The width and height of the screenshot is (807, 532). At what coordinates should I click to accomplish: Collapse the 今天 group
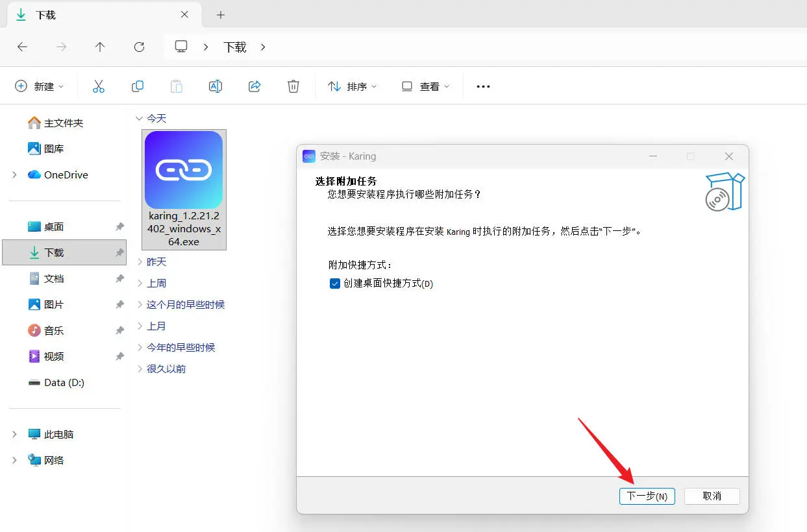click(139, 118)
